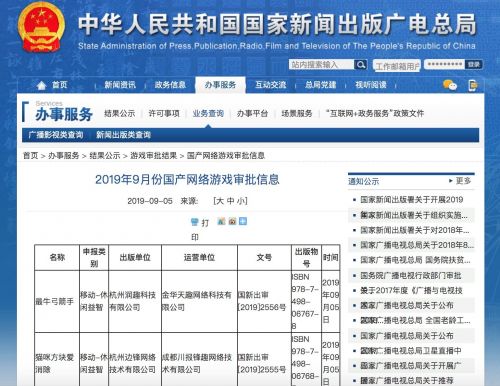Screen dimensions: 500x386
Task: Open the 总局党建 menu
Action: [x=321, y=85]
